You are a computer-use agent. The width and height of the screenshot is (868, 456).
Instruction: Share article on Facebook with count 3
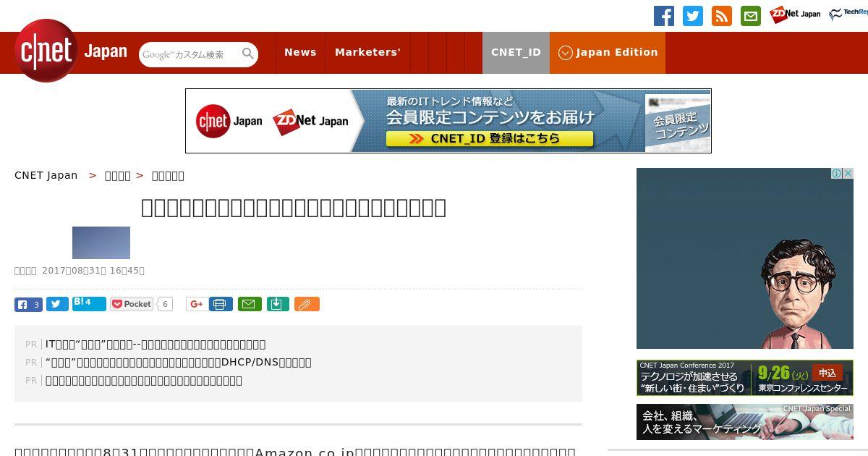(x=28, y=304)
